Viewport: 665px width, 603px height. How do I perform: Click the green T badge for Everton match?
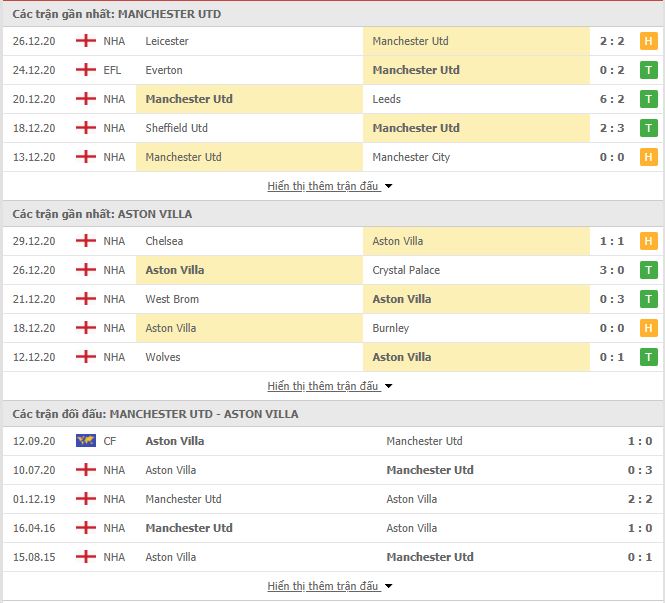point(648,70)
